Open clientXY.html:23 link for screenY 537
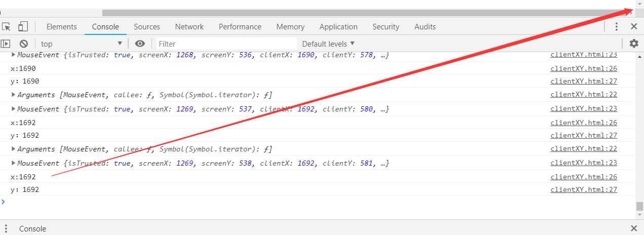Image resolution: width=644 pixels, height=235 pixels. pos(584,108)
